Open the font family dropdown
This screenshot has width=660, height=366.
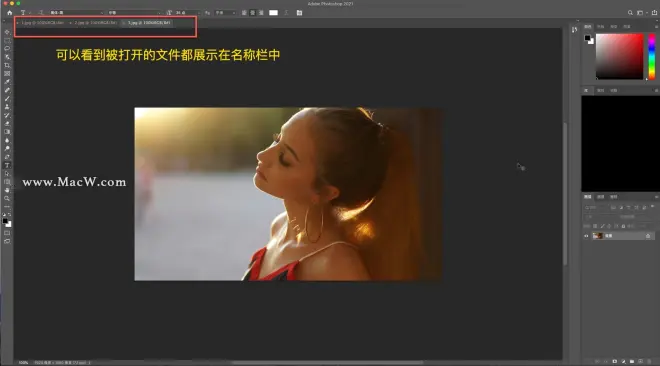77,13
